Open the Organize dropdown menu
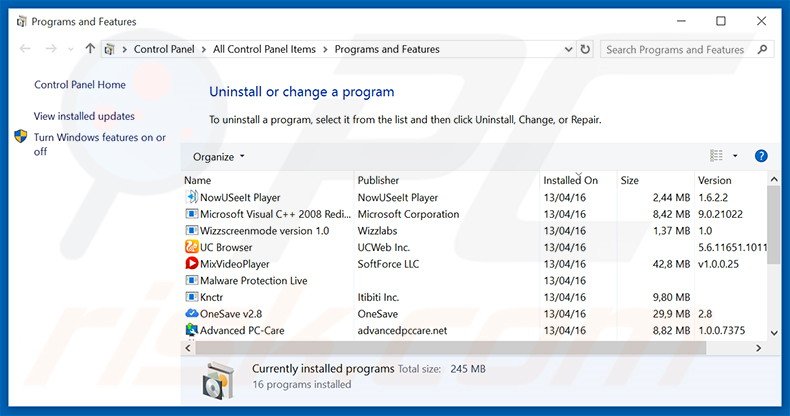790x416 pixels. [x=219, y=157]
